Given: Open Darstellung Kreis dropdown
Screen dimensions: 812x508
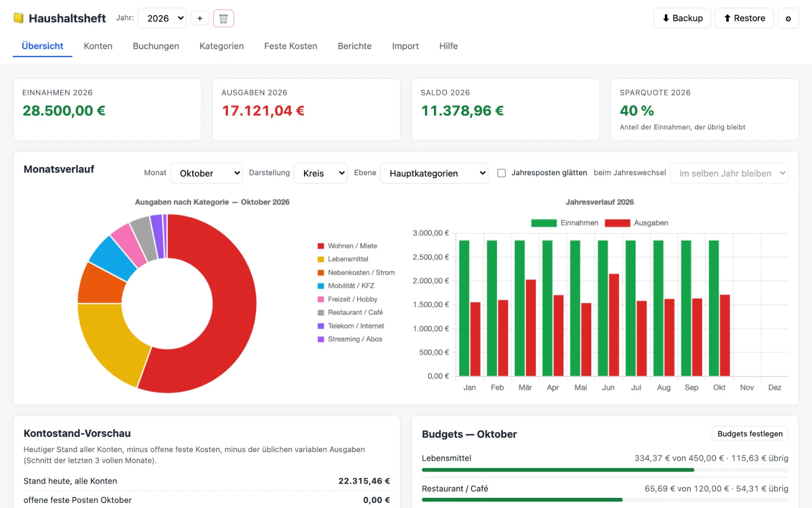Looking at the screenshot, I should click(321, 173).
